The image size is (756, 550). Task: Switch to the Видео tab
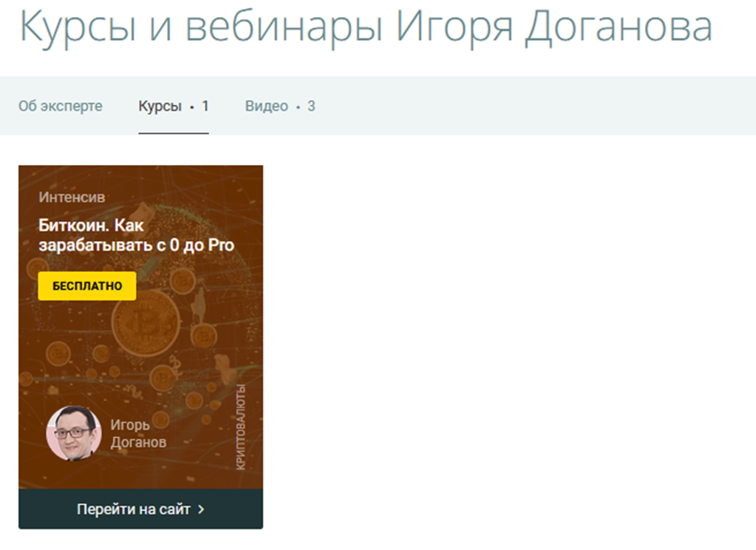point(266,106)
